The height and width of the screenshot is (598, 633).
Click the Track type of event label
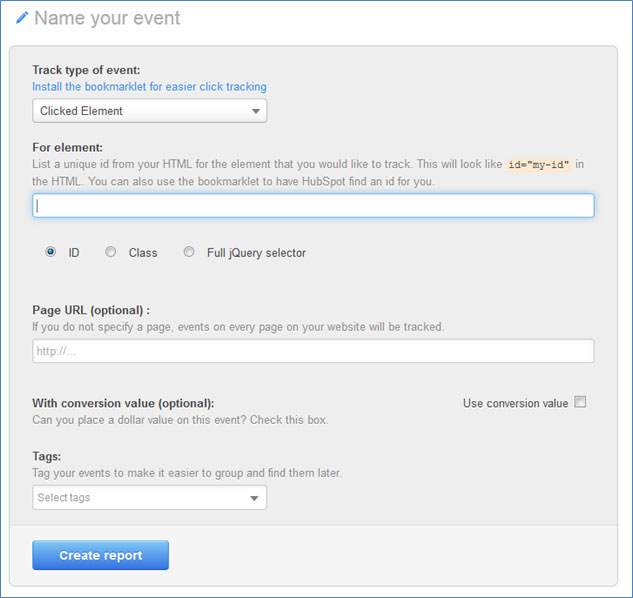[86, 70]
